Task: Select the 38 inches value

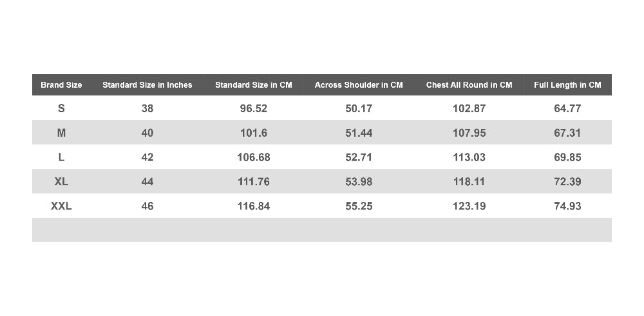Action: [147, 108]
